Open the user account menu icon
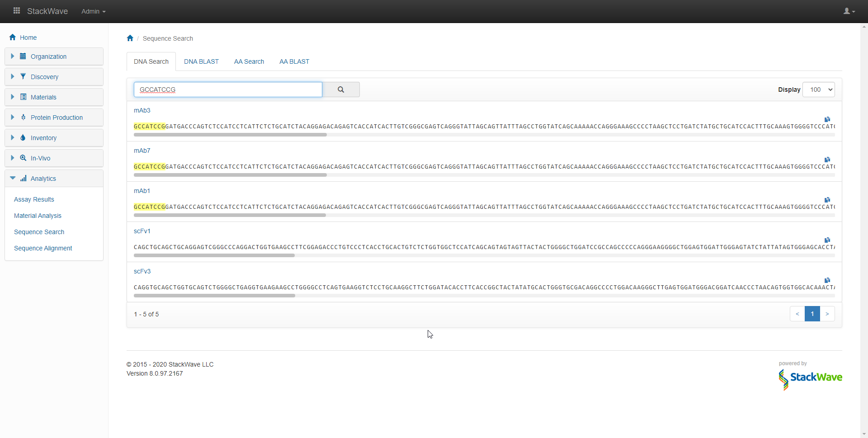 click(x=849, y=11)
